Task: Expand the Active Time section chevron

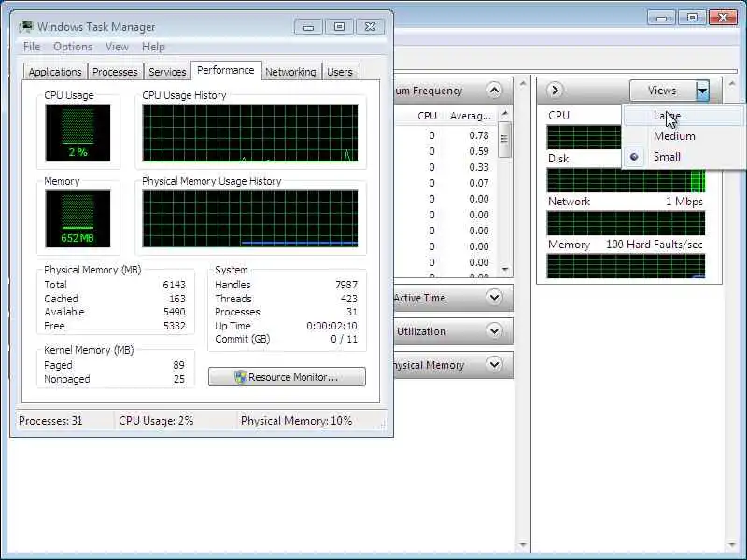Action: click(x=495, y=298)
